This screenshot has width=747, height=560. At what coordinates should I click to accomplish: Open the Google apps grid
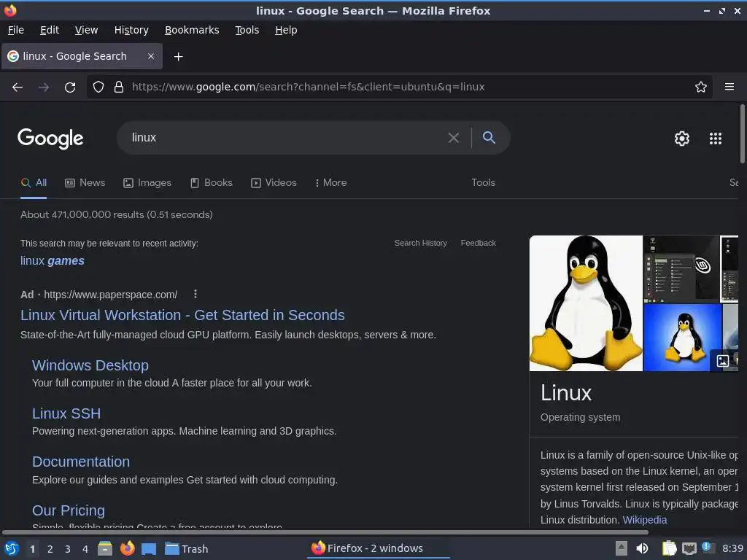point(716,138)
